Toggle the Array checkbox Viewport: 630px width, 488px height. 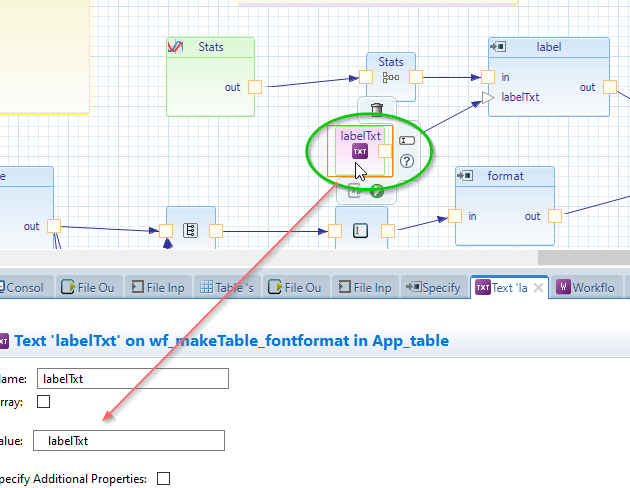click(43, 402)
